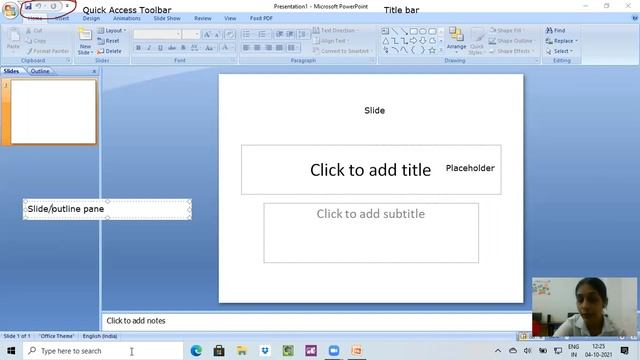Toggle Italic formatting
The height and width of the screenshot is (360, 640).
[149, 48]
